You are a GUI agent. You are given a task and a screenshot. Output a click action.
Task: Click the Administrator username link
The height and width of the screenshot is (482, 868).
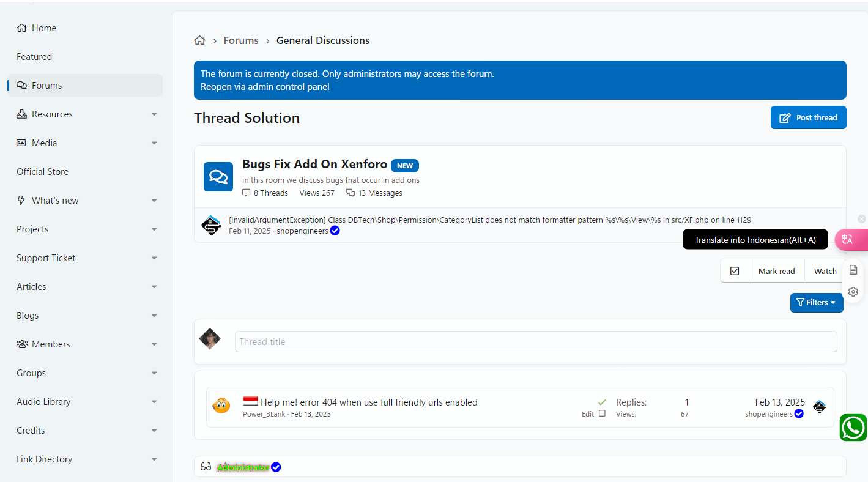click(x=243, y=467)
